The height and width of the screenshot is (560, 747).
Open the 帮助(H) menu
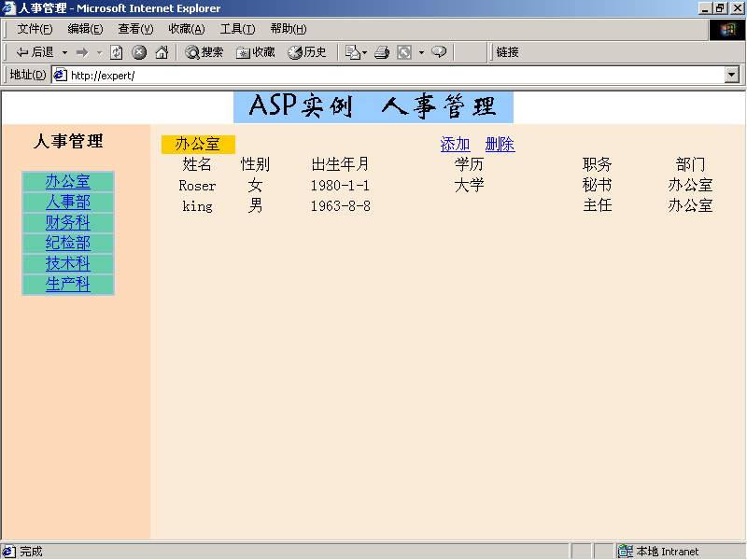pos(289,29)
